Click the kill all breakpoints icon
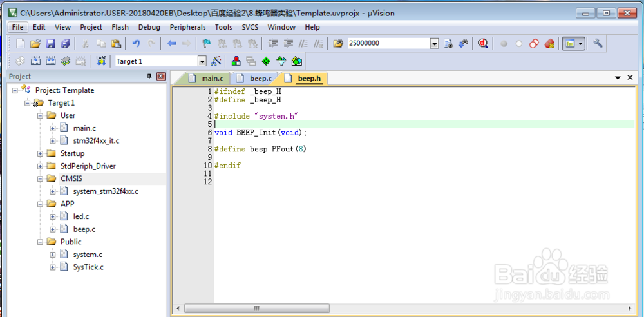Screen dimensions: 644x317 click(549, 44)
